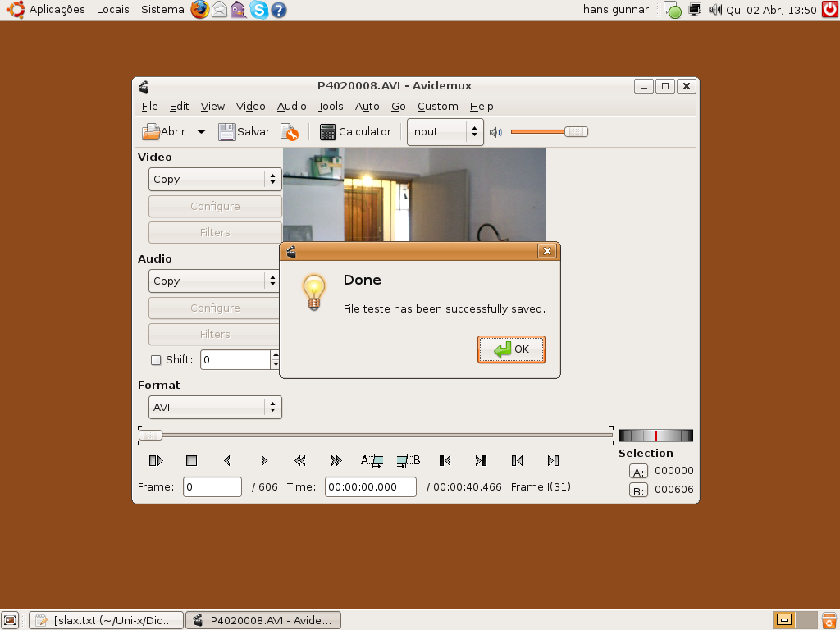
Task: Click the timeline seek slider handle
Action: [151, 435]
